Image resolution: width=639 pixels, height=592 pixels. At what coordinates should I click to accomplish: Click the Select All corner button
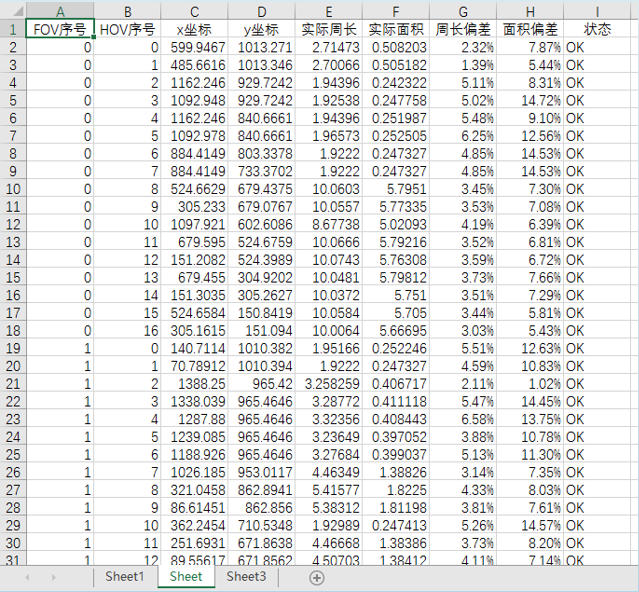(x=13, y=11)
